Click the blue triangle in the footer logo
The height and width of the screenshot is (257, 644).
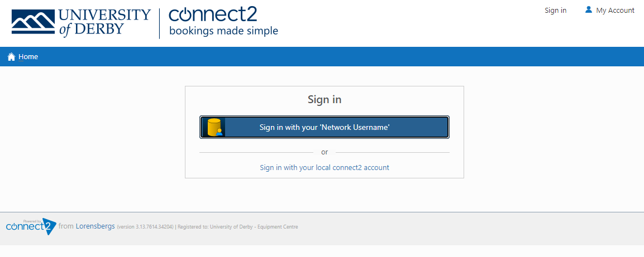click(x=49, y=226)
